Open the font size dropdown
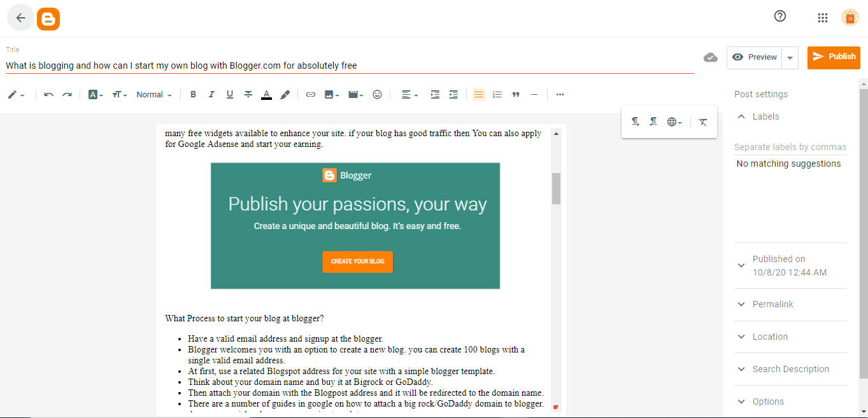The height and width of the screenshot is (418, 868). click(x=120, y=95)
